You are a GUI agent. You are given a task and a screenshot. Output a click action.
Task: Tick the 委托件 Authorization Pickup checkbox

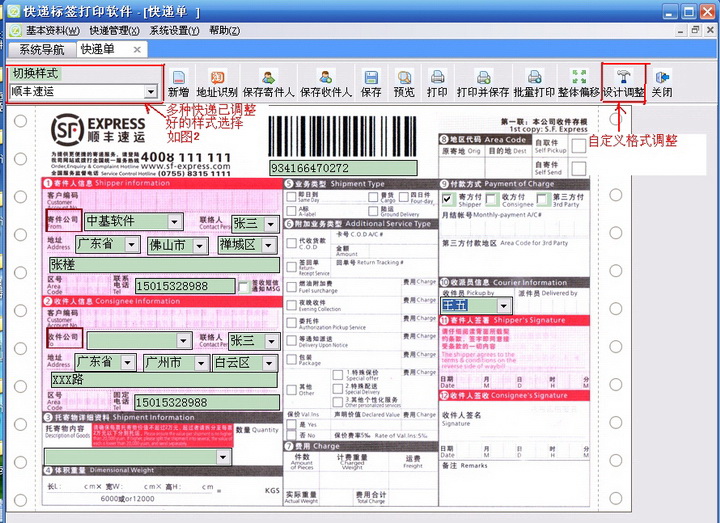[291, 323]
